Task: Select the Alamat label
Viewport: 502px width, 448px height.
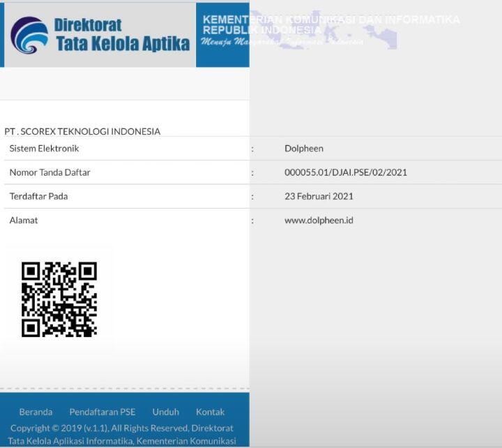Action: [24, 220]
